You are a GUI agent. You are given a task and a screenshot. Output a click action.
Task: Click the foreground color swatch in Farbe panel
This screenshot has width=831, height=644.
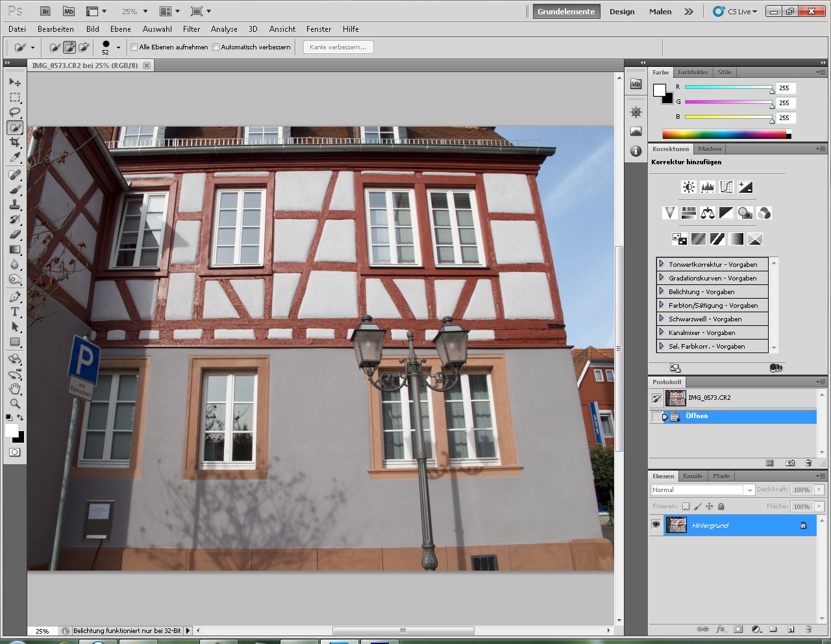[659, 90]
